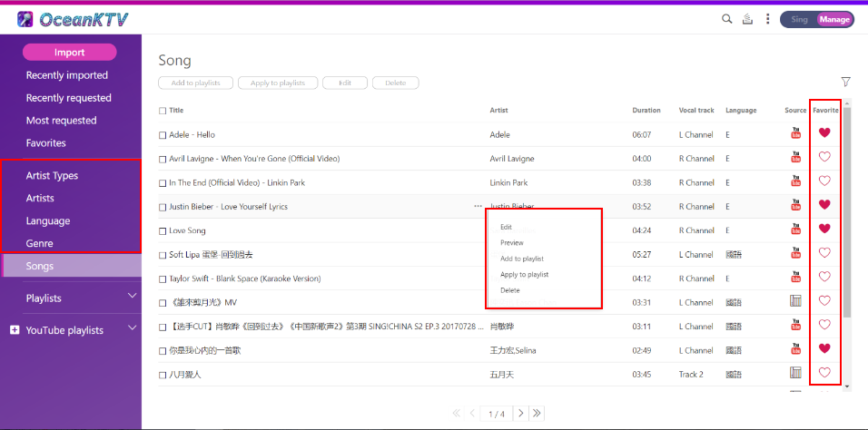This screenshot has width=868, height=430.
Task: Favorite the Avril Lavigne song heart
Action: pos(824,157)
